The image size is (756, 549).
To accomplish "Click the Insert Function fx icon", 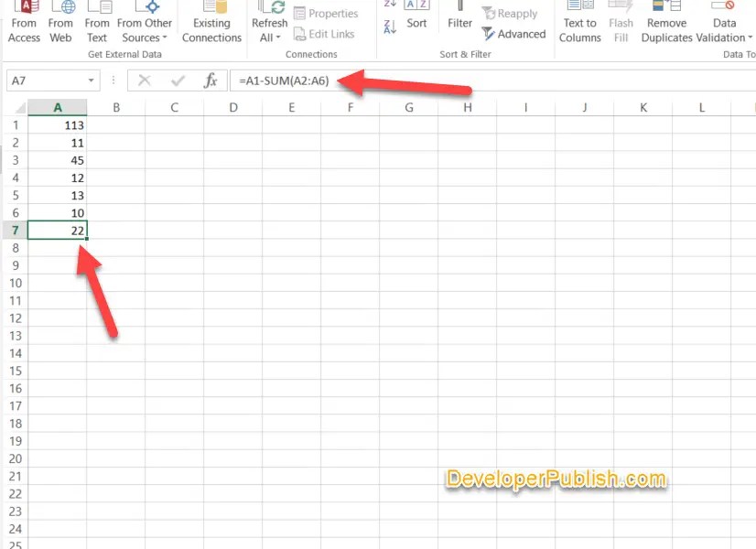I will (x=211, y=81).
